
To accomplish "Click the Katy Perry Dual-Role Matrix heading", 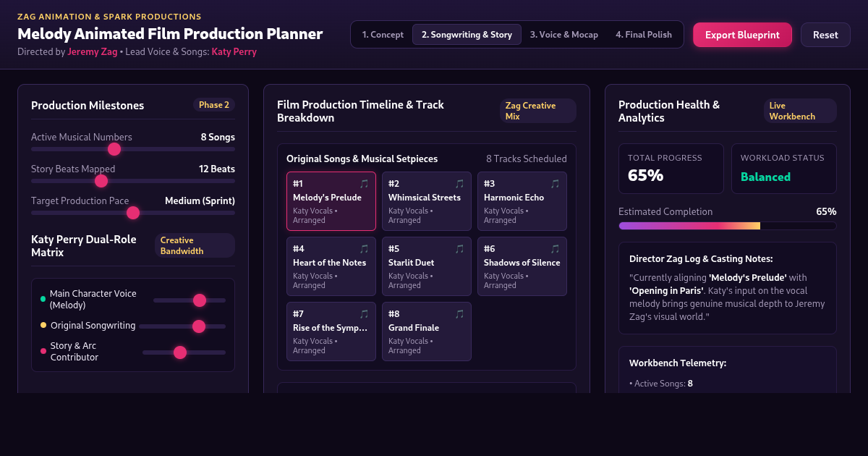I will tap(84, 245).
